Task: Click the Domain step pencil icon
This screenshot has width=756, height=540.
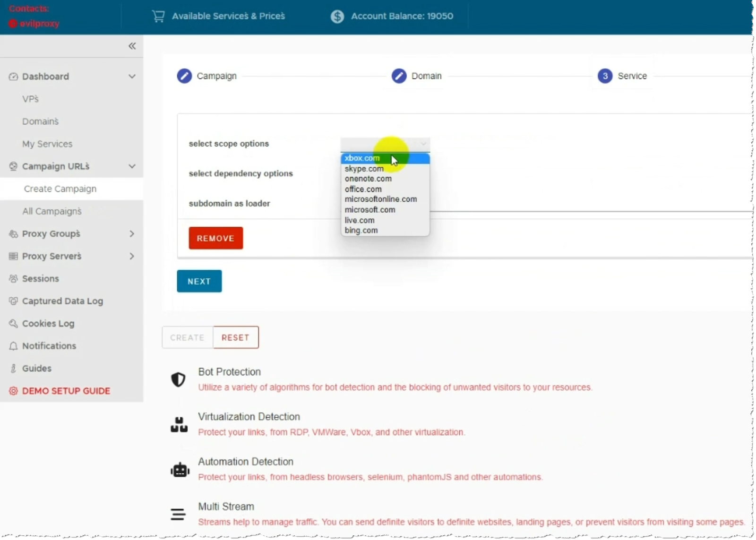Action: click(399, 76)
